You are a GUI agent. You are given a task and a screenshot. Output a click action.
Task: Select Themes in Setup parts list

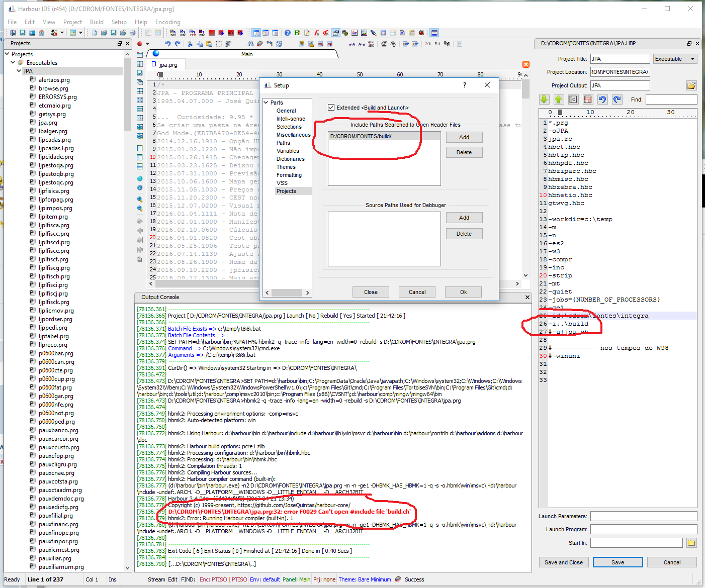286,167
